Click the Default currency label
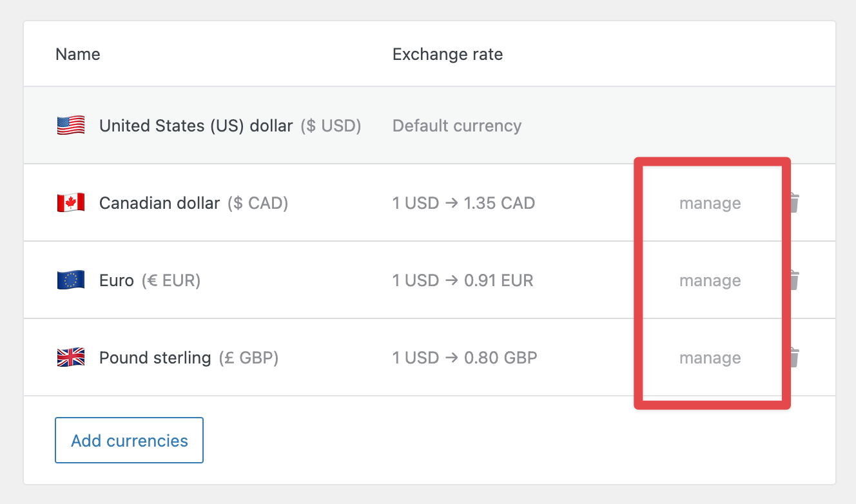Screen dimensions: 856x504 (456, 126)
